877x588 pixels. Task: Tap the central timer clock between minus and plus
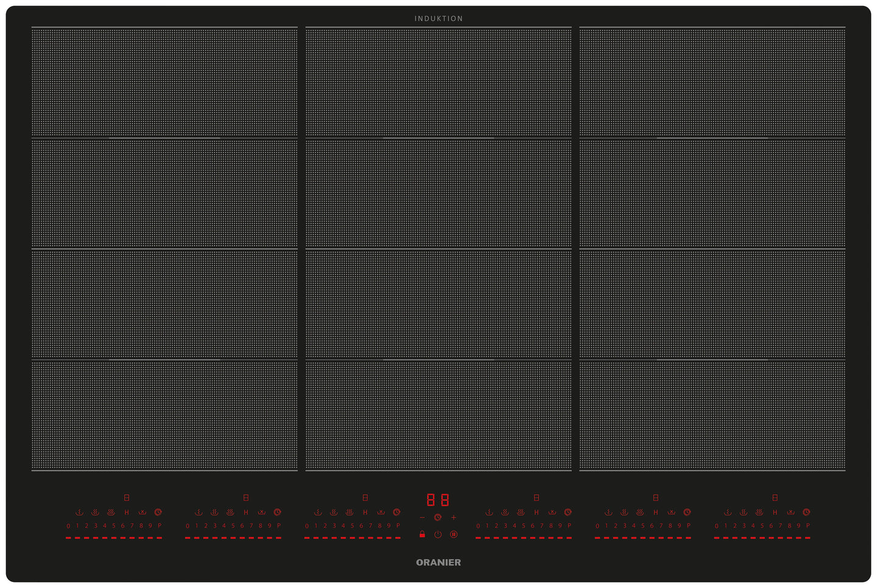438,517
